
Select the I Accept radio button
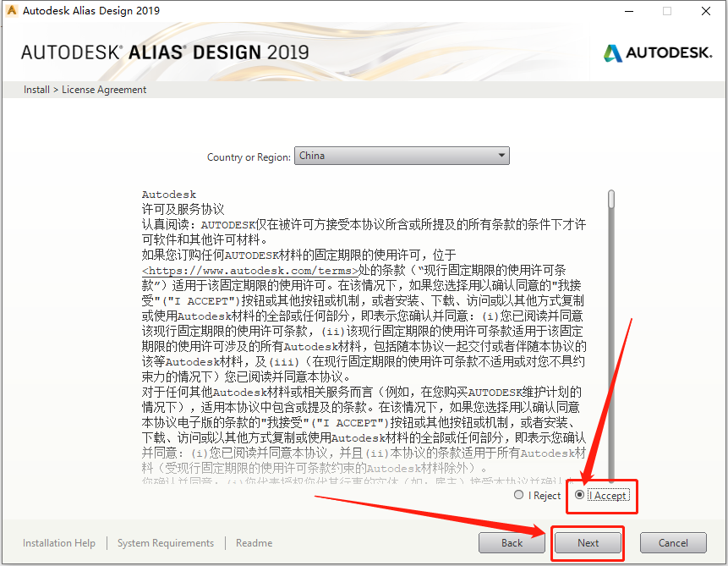coord(579,495)
